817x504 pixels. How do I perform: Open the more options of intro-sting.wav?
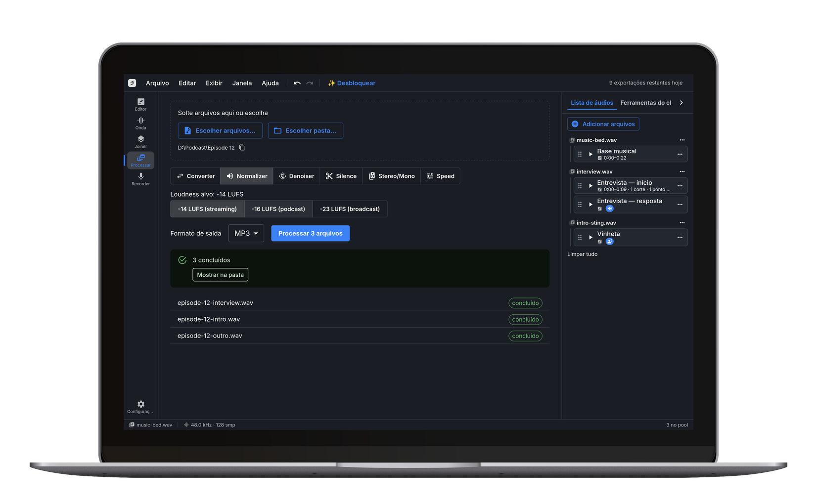(x=682, y=223)
